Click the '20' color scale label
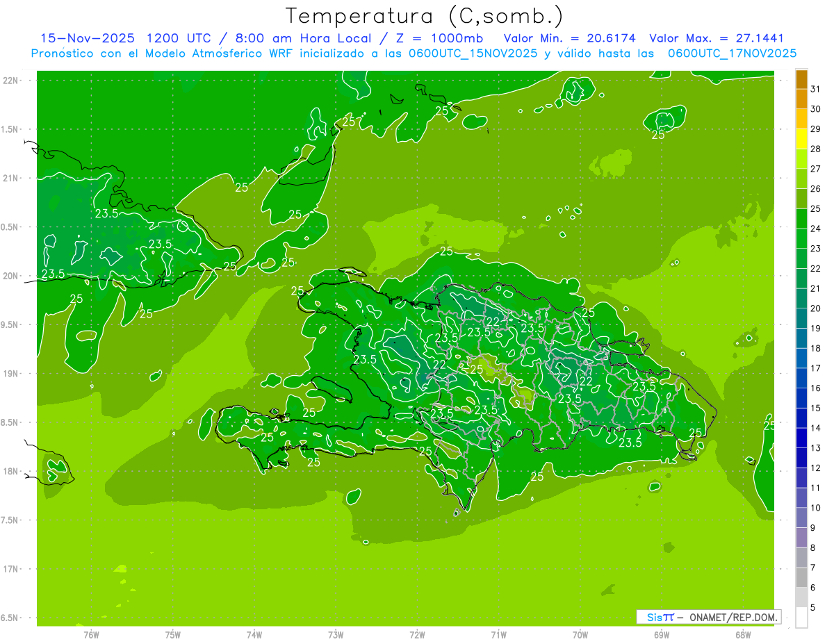Screen dimensions: 834x644 coord(816,308)
